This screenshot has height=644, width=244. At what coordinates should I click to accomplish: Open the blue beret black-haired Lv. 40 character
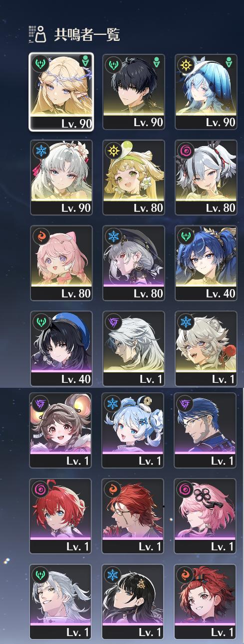pos(61,348)
